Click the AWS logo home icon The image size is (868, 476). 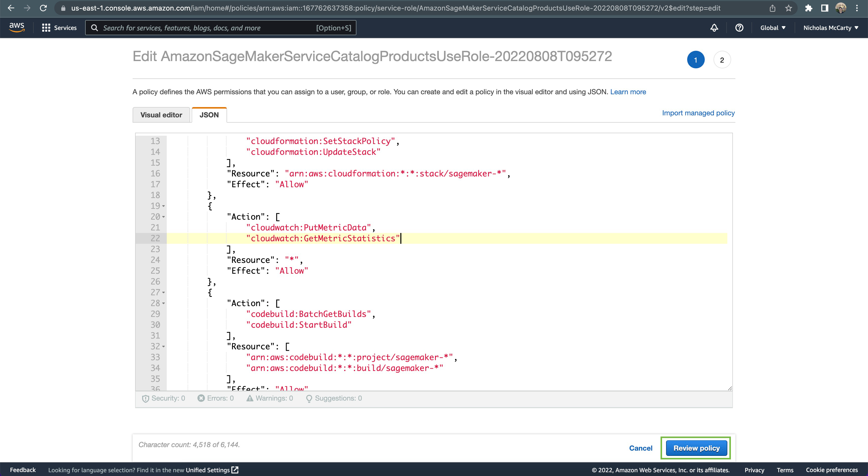tap(17, 27)
